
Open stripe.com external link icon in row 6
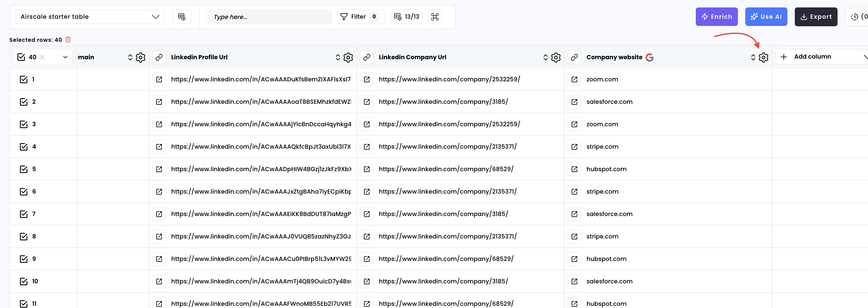point(574,192)
